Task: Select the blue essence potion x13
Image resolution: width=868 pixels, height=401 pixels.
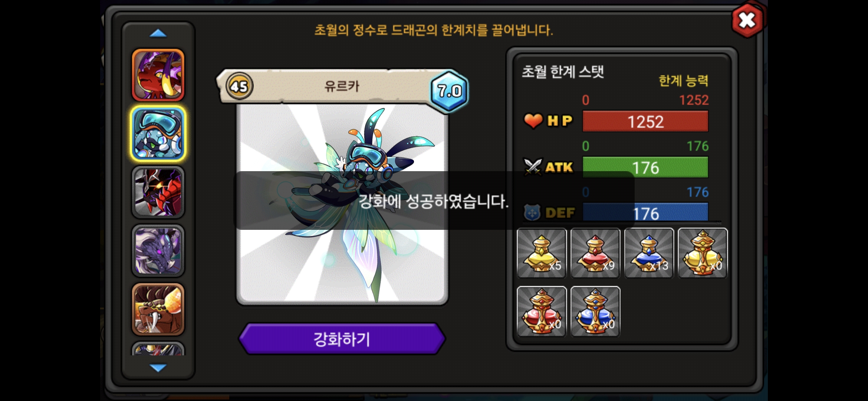Action: coord(649,253)
